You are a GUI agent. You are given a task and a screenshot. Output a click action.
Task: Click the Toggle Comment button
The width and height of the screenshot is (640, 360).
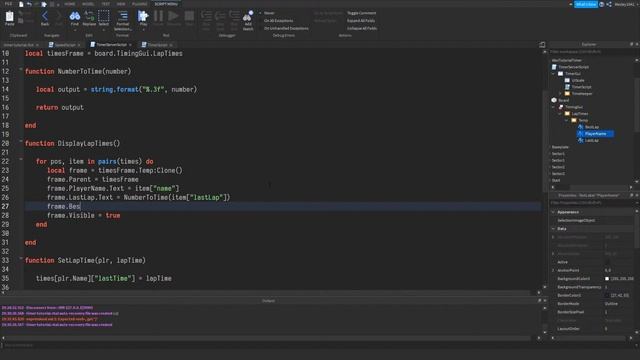tap(362, 13)
